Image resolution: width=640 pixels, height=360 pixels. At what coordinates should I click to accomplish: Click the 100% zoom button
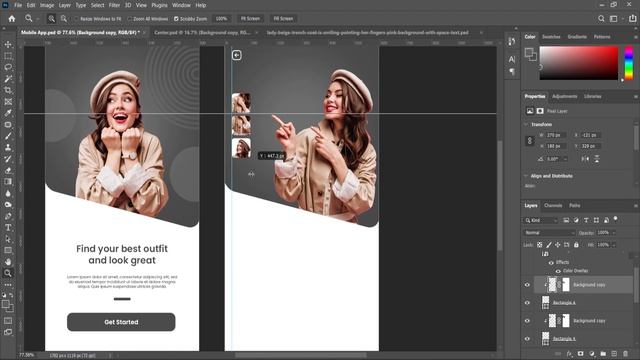[x=221, y=19]
